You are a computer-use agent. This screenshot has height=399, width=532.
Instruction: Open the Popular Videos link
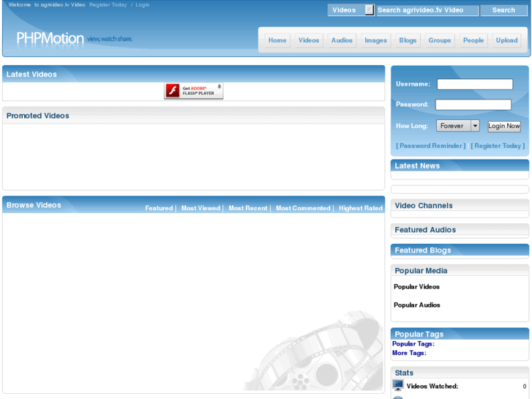coord(416,286)
